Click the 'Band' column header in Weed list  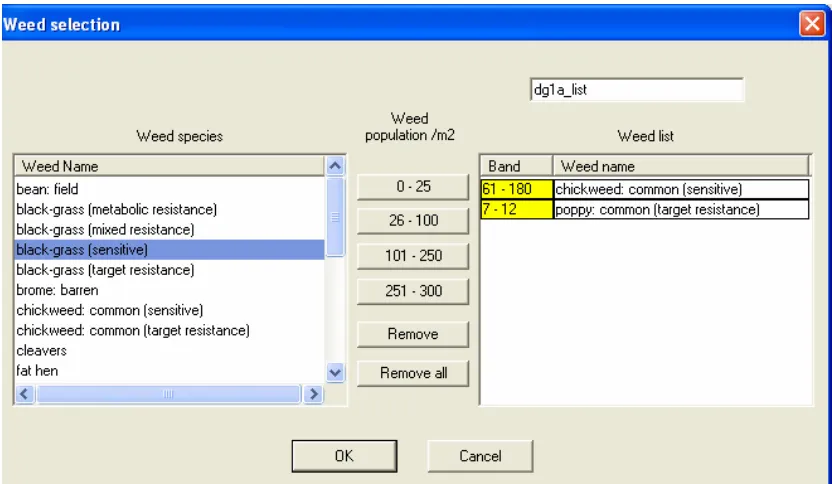point(517,166)
